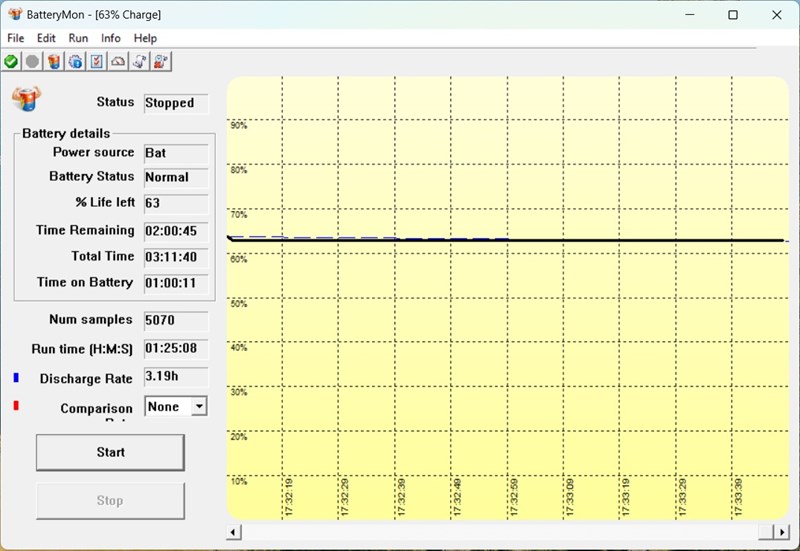This screenshot has height=551, width=800.
Task: Click the log scroll toolbar icon
Action: point(139,62)
